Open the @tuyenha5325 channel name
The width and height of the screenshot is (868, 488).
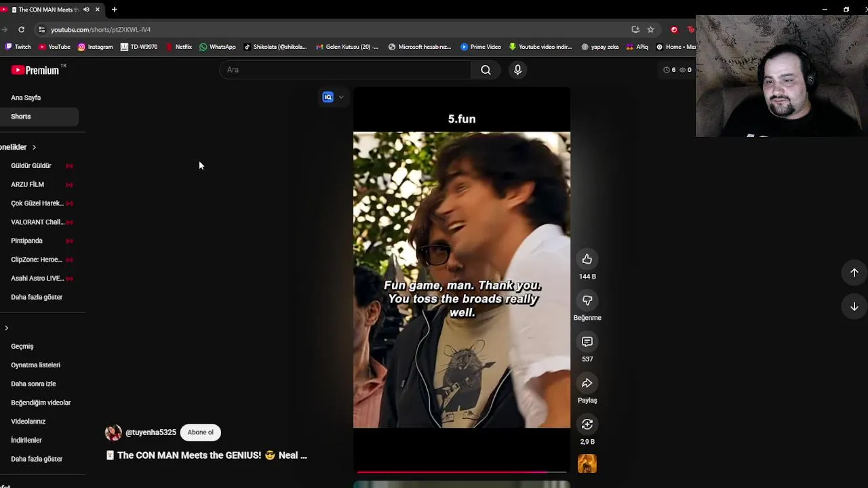pyautogui.click(x=151, y=432)
